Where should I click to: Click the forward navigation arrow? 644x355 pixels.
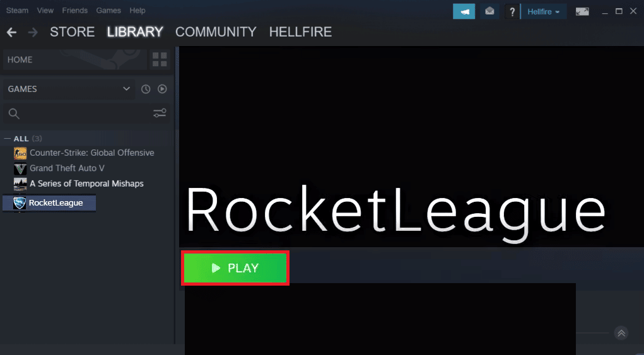coord(33,32)
